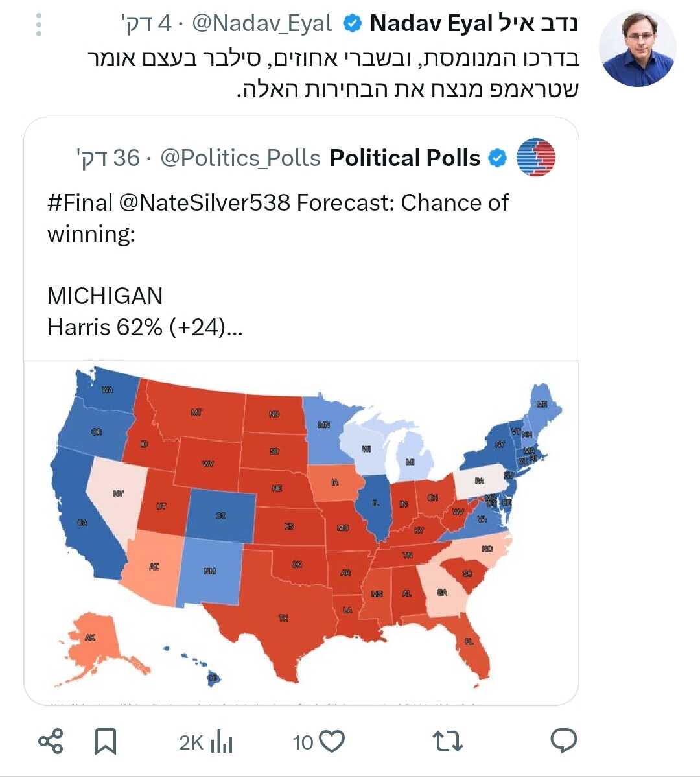Expand the truncated Harris 62% quoted text
The height and width of the screenshot is (780, 700).
(145, 327)
